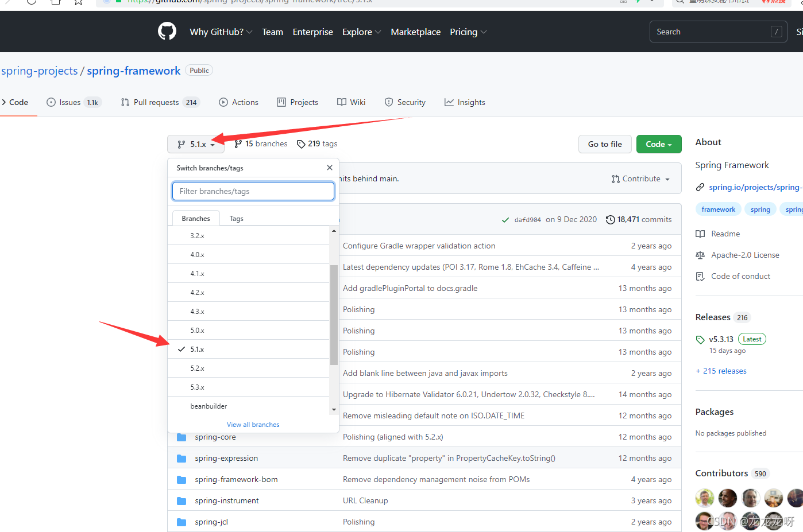Open the spring-instrument folder
Screen dimensions: 803x532
pos(227,500)
